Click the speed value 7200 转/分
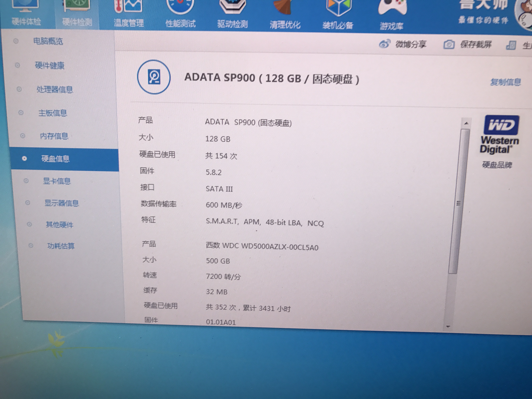This screenshot has width=532, height=399. click(x=223, y=277)
